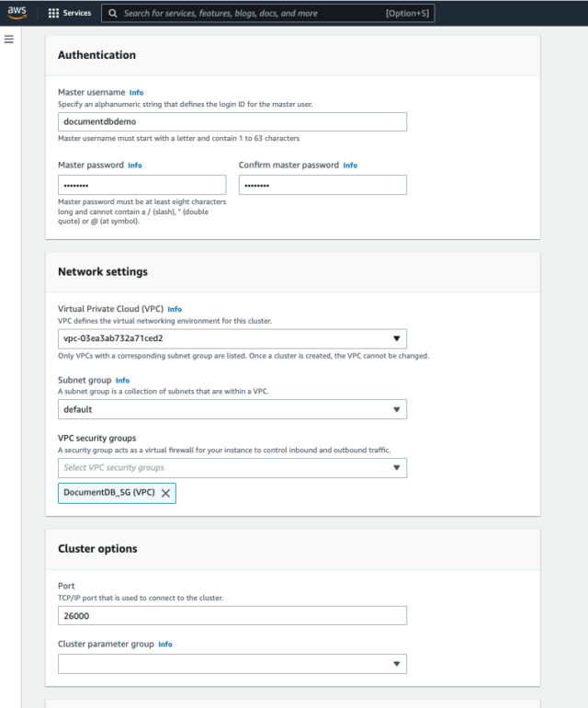Open Info for Confirm master password
The height and width of the screenshot is (708, 588).
pyautogui.click(x=350, y=166)
